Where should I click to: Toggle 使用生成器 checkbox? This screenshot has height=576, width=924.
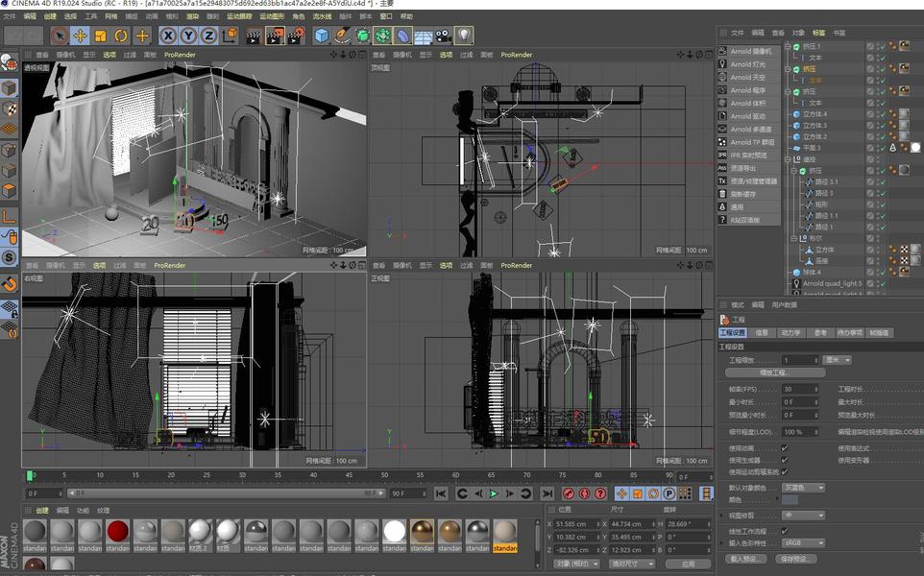pyautogui.click(x=785, y=460)
